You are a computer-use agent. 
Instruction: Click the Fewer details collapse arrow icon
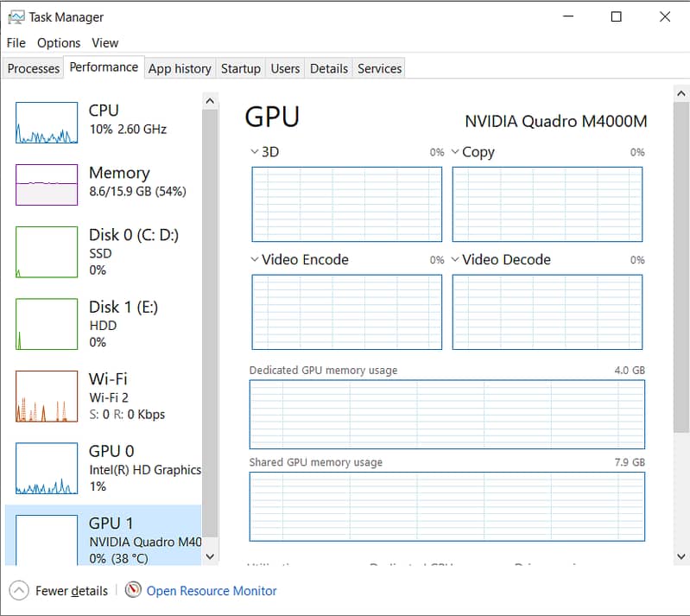click(x=19, y=590)
